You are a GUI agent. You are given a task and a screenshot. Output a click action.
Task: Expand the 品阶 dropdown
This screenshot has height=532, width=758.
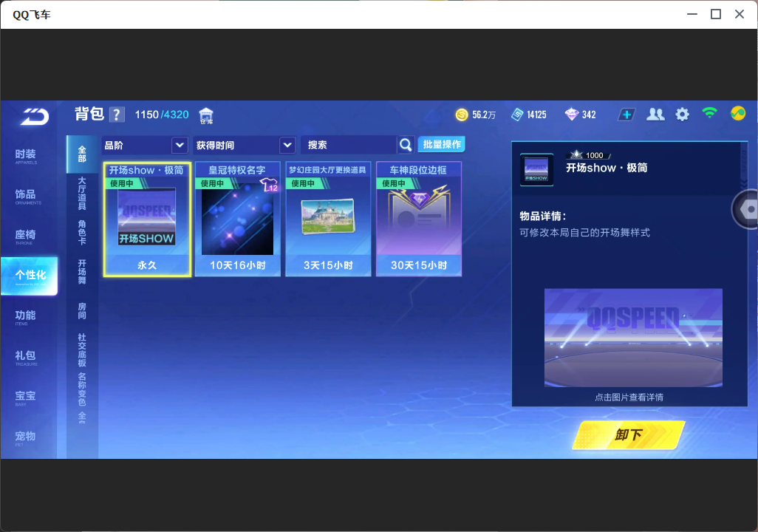pyautogui.click(x=180, y=145)
